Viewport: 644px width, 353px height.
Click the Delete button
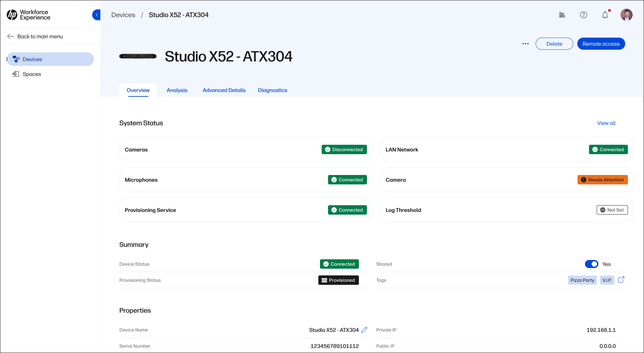(x=554, y=44)
